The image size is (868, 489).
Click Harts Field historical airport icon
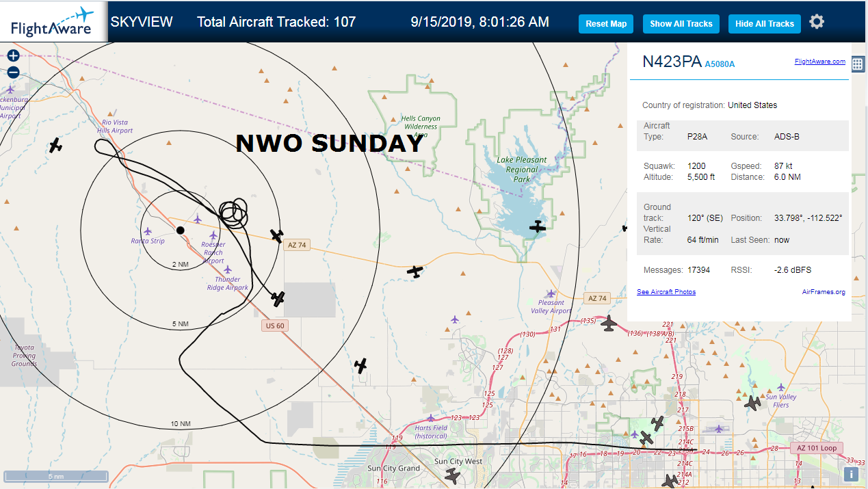coord(430,418)
